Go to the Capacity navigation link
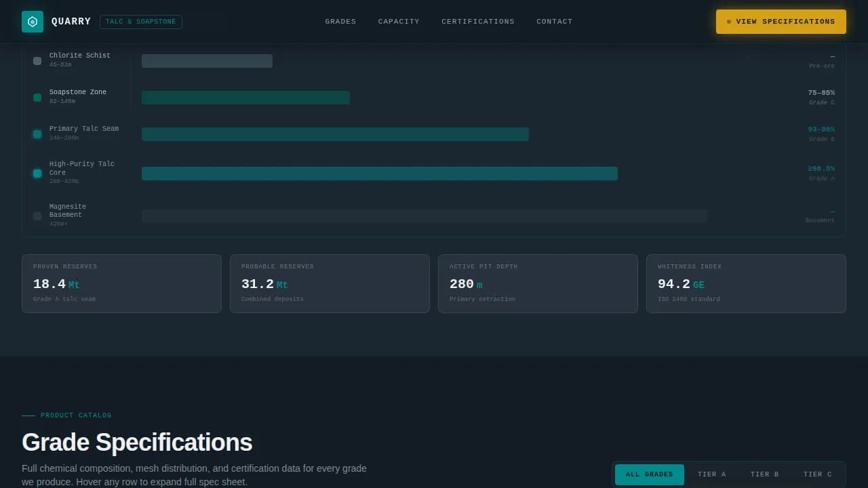This screenshot has height=488, width=868. (x=399, y=22)
